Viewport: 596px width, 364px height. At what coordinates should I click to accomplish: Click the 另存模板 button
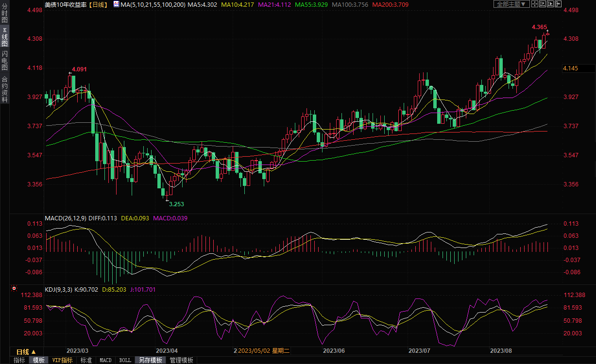(x=151, y=360)
